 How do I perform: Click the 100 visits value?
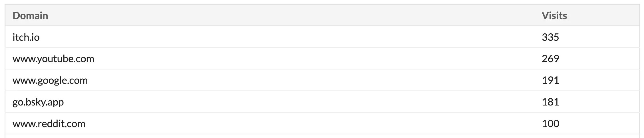click(550, 124)
